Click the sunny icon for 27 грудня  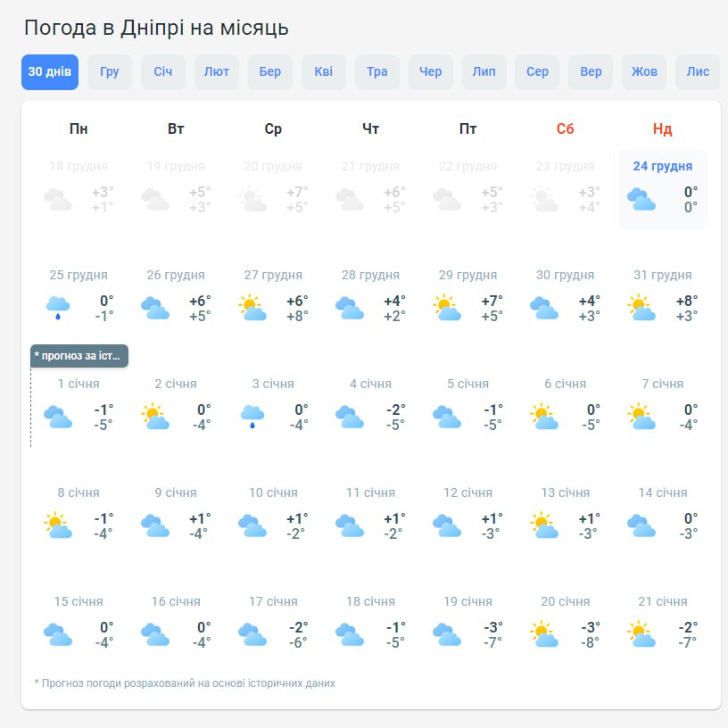(252, 308)
